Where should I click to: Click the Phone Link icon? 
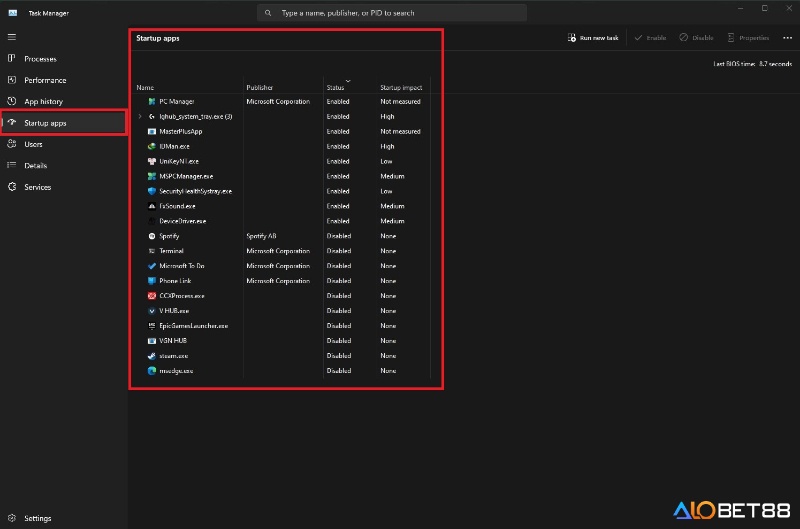point(152,281)
